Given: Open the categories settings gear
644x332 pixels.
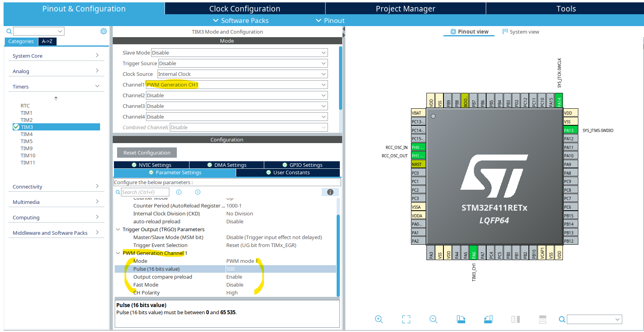Looking at the screenshot, I should pos(104,31).
